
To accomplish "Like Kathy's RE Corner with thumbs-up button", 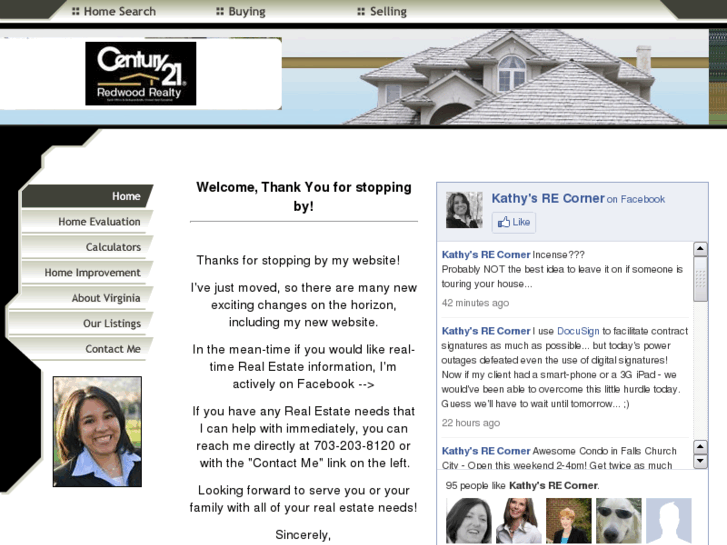I will click(x=514, y=222).
